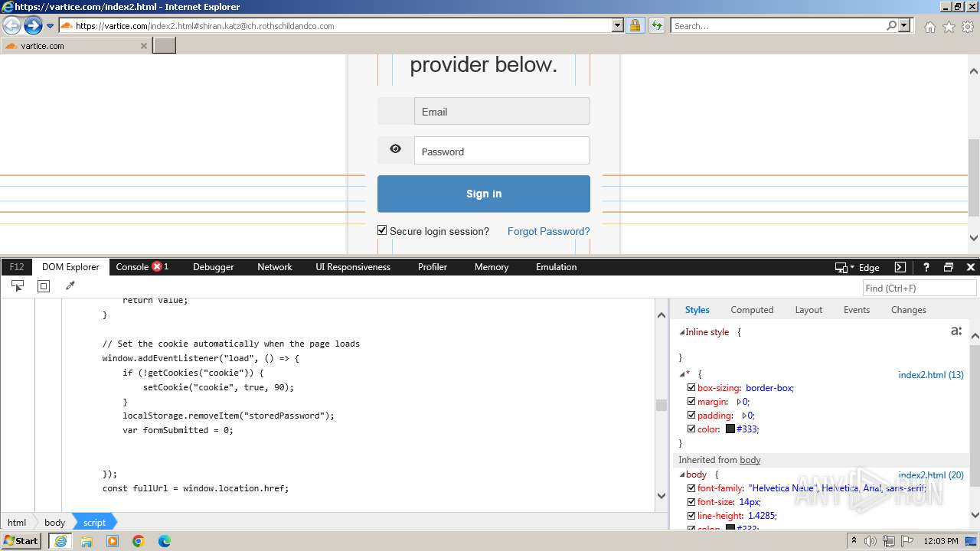Unpin the developer tools window

tap(949, 267)
